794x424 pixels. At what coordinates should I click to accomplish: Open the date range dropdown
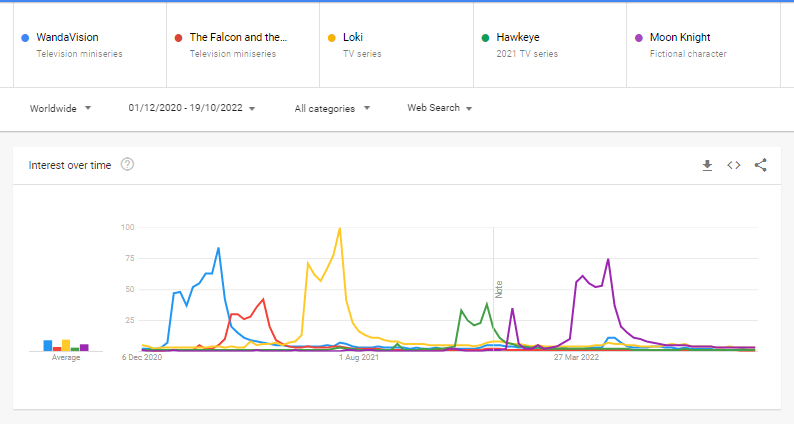click(192, 108)
